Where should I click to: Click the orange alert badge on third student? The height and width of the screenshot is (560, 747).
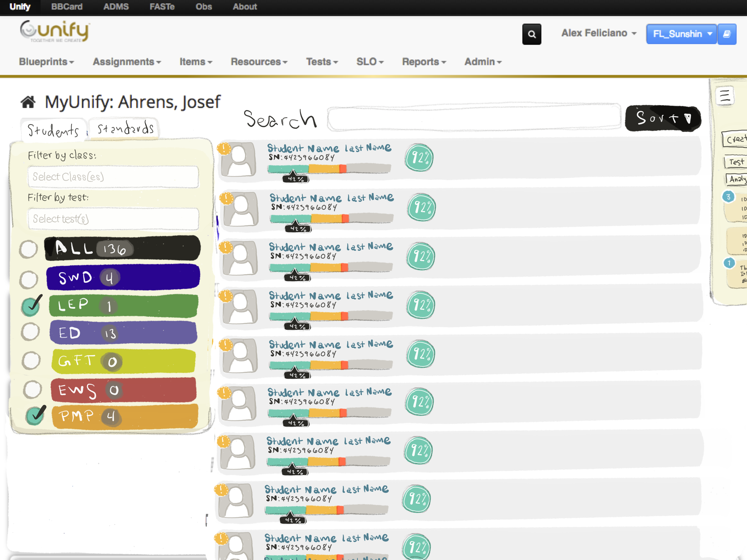click(x=225, y=247)
